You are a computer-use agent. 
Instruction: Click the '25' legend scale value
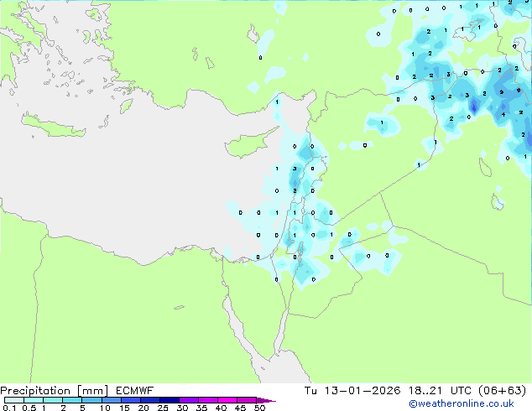(x=163, y=408)
